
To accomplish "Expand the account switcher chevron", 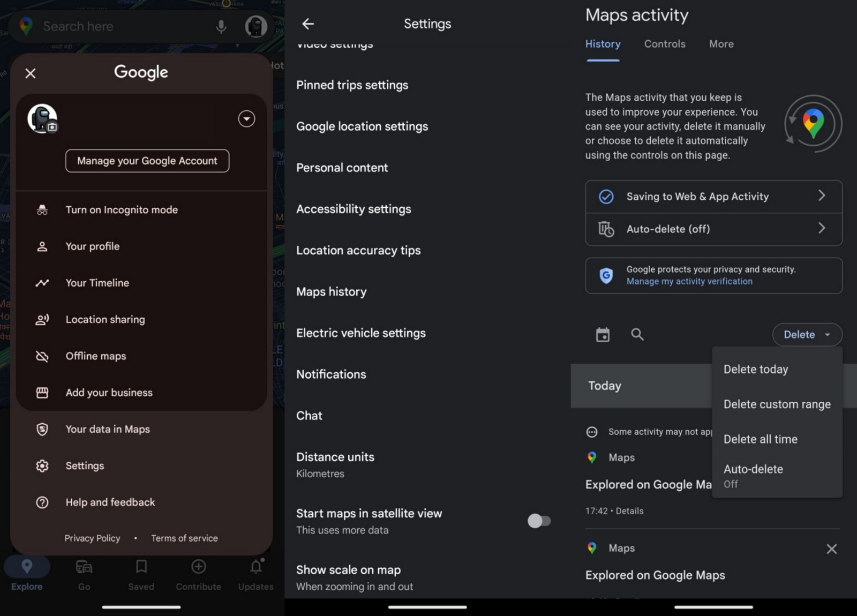I will point(246,118).
